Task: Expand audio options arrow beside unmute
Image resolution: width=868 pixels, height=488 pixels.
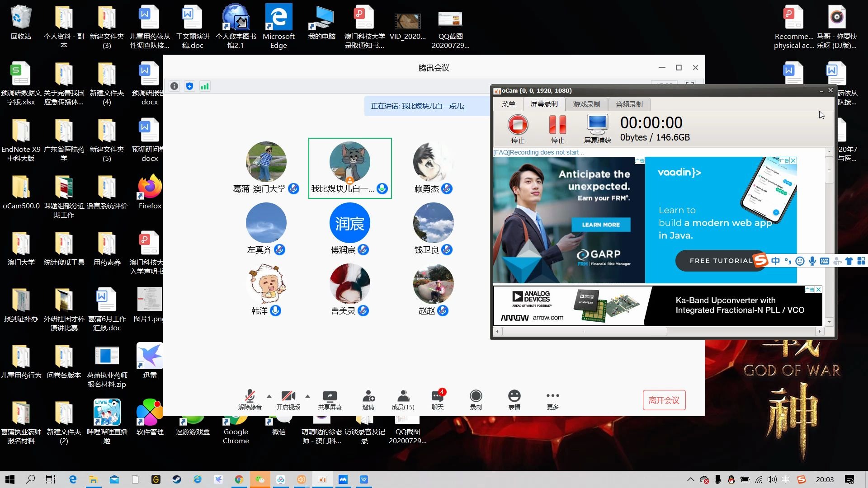Action: tap(269, 396)
